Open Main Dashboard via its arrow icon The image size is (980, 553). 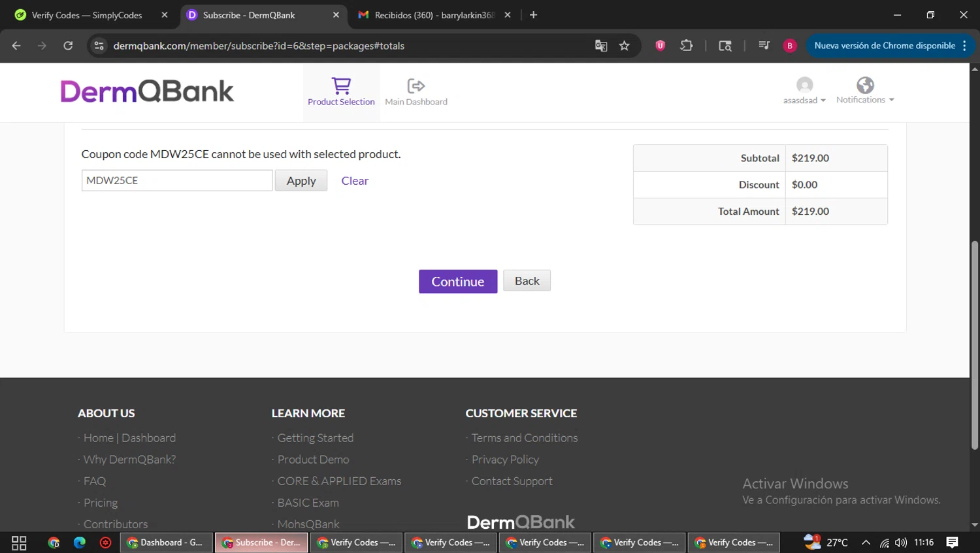[416, 86]
